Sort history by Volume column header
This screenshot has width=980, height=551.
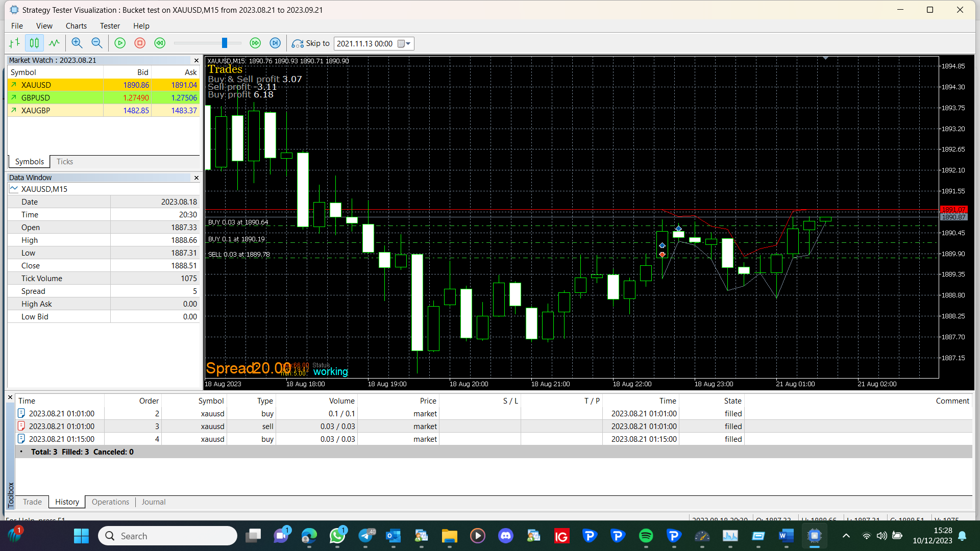317,401
